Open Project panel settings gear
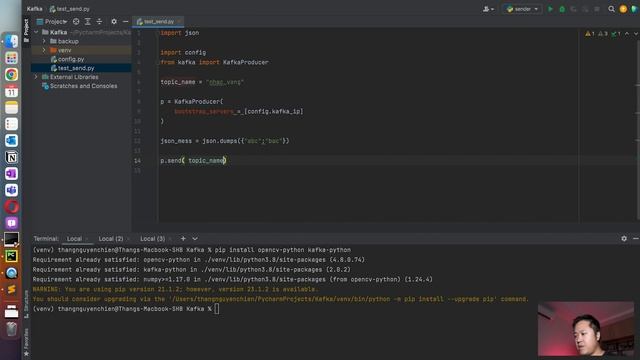640x360 pixels. point(114,22)
